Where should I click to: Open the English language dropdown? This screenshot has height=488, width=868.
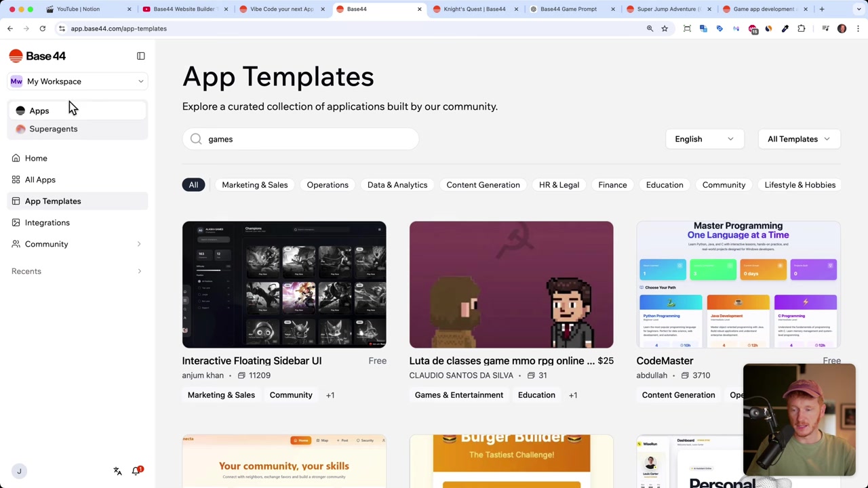[704, 139]
